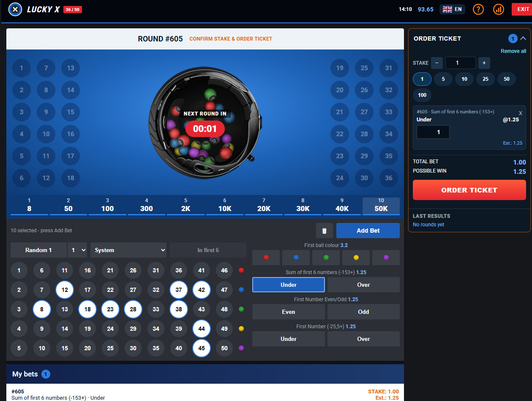This screenshot has height=401, width=532.
Task: Click the trash bin clear selection icon
Action: pyautogui.click(x=325, y=231)
